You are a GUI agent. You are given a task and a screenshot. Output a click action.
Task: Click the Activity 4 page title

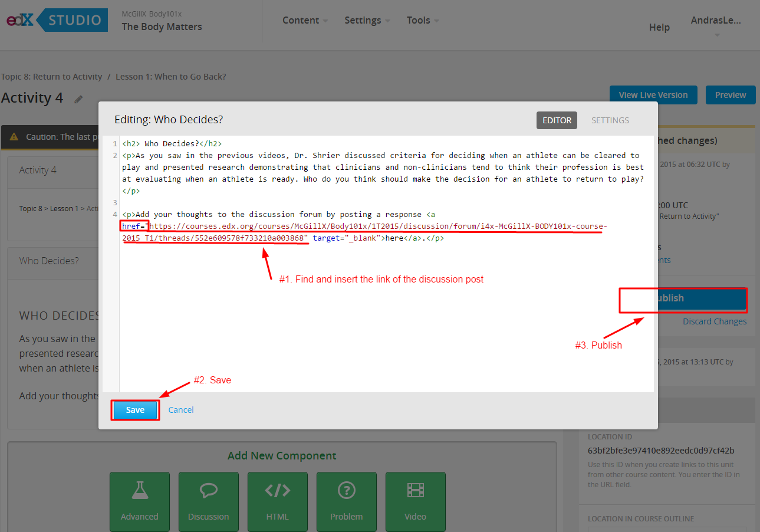coord(32,98)
